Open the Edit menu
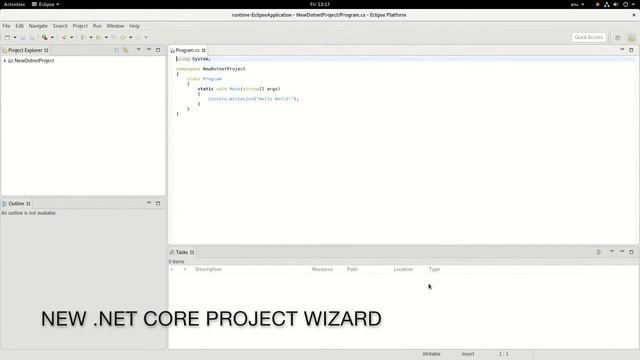This screenshot has height=360, width=640. (19, 26)
